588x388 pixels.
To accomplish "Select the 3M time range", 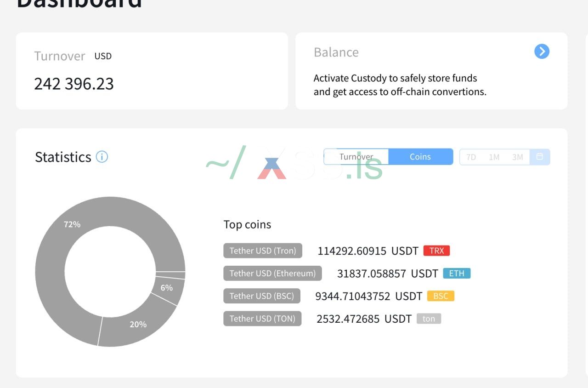I will pos(518,157).
